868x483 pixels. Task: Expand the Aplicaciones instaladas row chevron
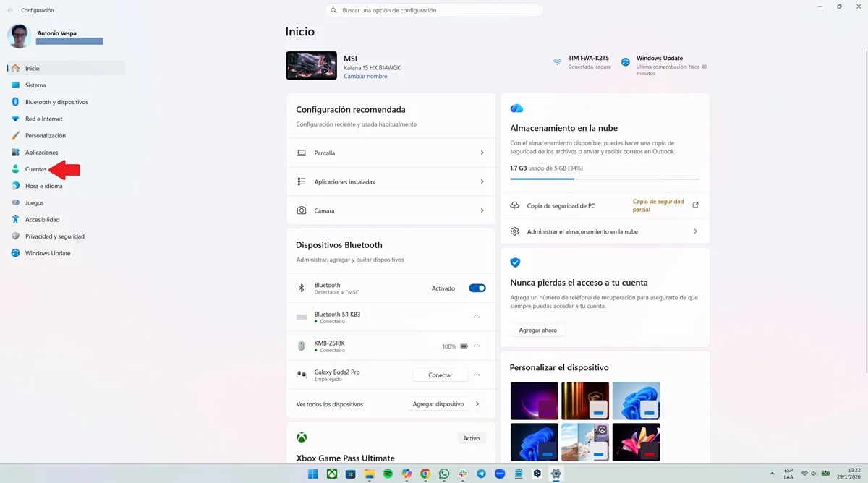pyautogui.click(x=482, y=182)
